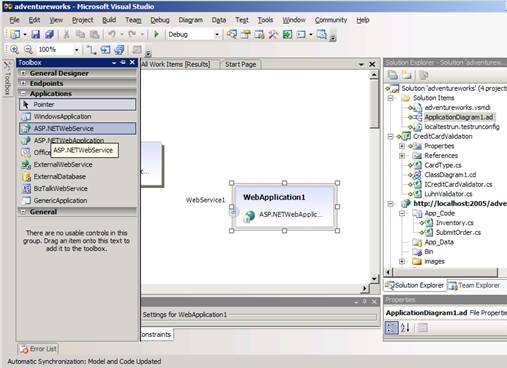The height and width of the screenshot is (368, 507).
Task: Select GenericApplication toolbox item
Action: 77,200
